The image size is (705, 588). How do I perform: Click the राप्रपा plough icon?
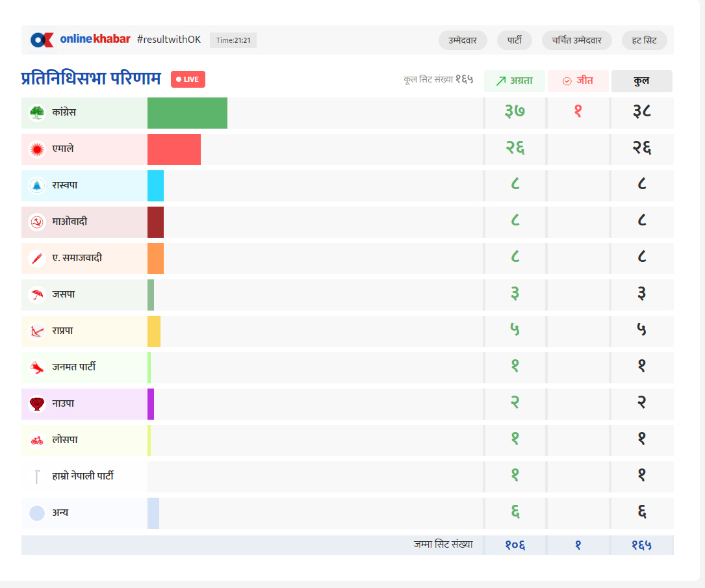tap(37, 331)
